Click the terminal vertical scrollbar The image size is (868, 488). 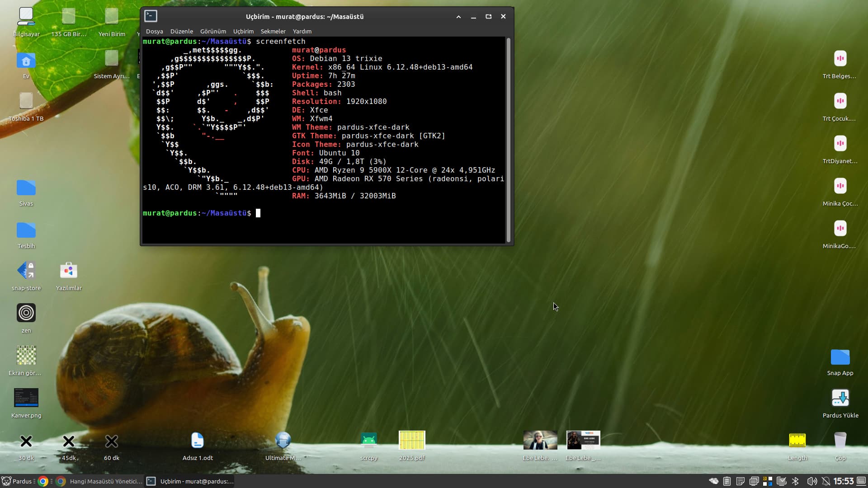(x=508, y=140)
